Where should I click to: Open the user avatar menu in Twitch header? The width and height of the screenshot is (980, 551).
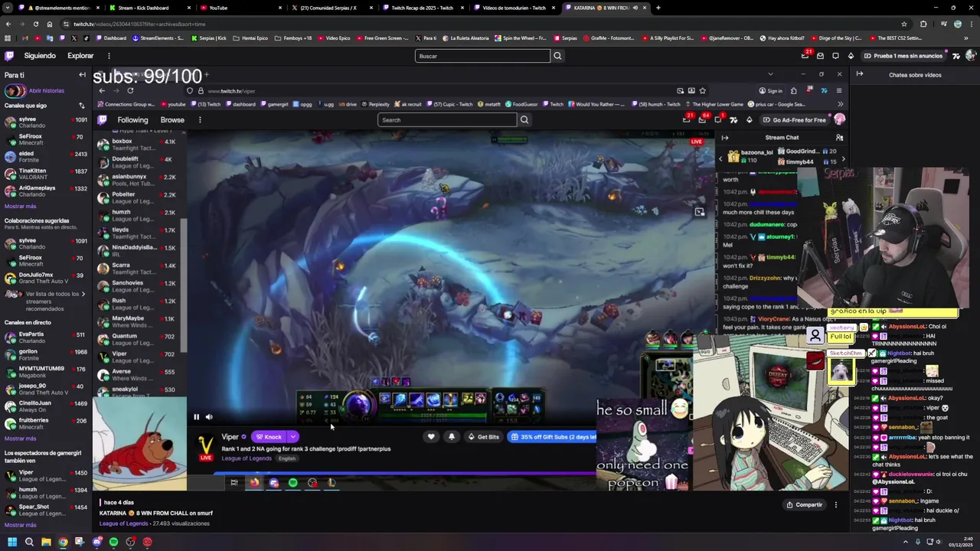tap(971, 56)
